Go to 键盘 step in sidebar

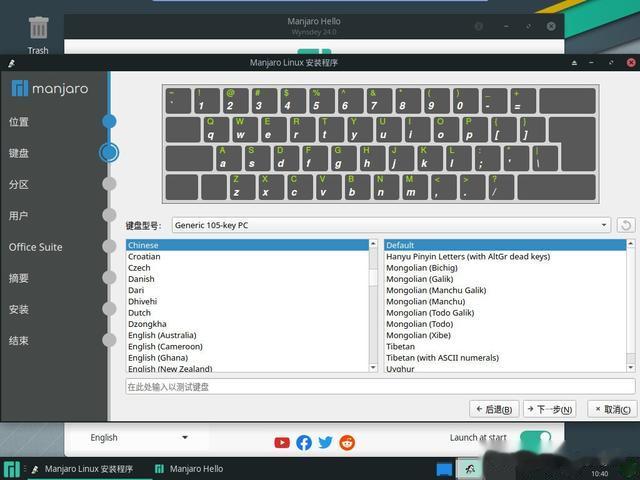click(x=19, y=153)
